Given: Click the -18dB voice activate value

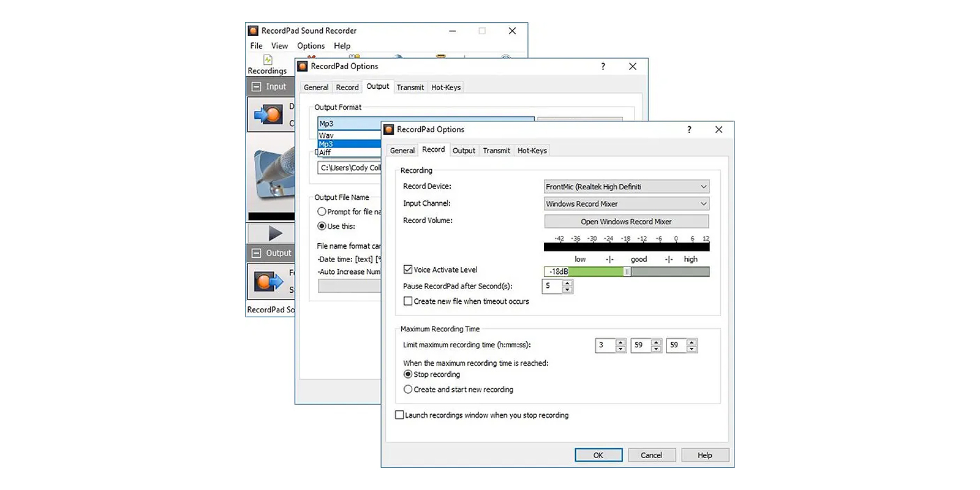Looking at the screenshot, I should tap(558, 272).
